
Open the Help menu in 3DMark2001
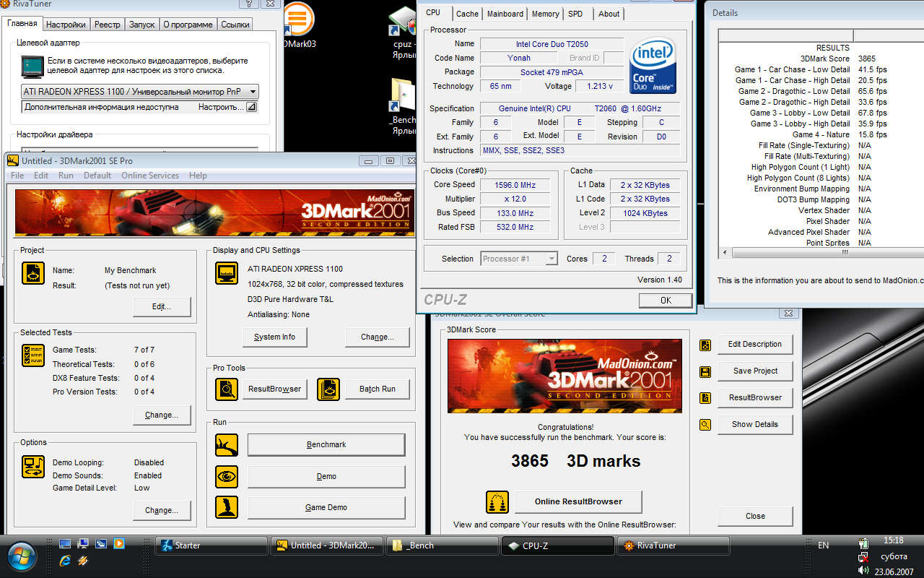pyautogui.click(x=198, y=176)
